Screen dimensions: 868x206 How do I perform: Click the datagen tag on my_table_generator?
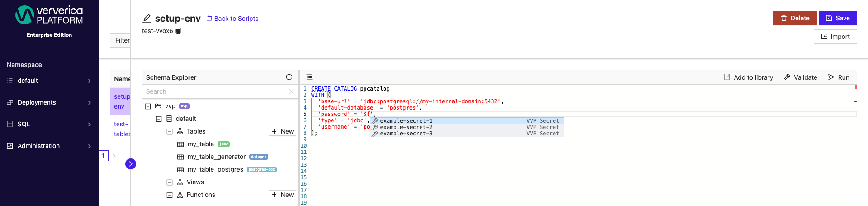coord(259,157)
